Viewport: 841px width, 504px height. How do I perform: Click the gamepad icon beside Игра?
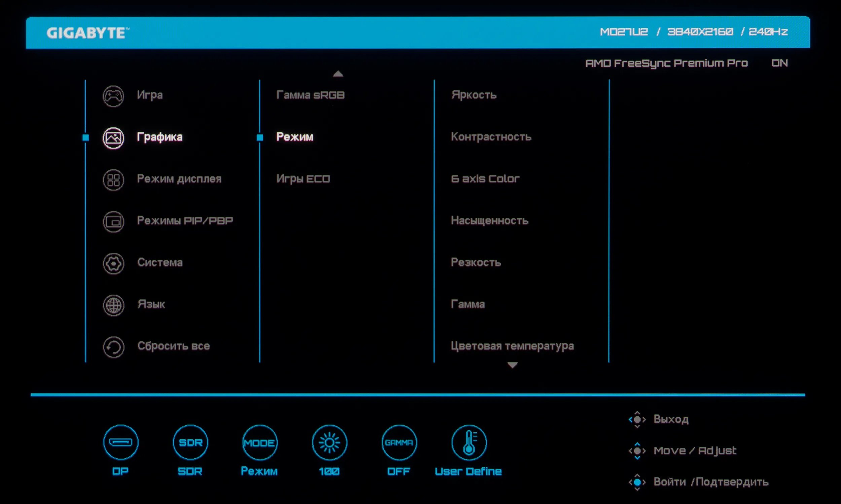coord(113,96)
